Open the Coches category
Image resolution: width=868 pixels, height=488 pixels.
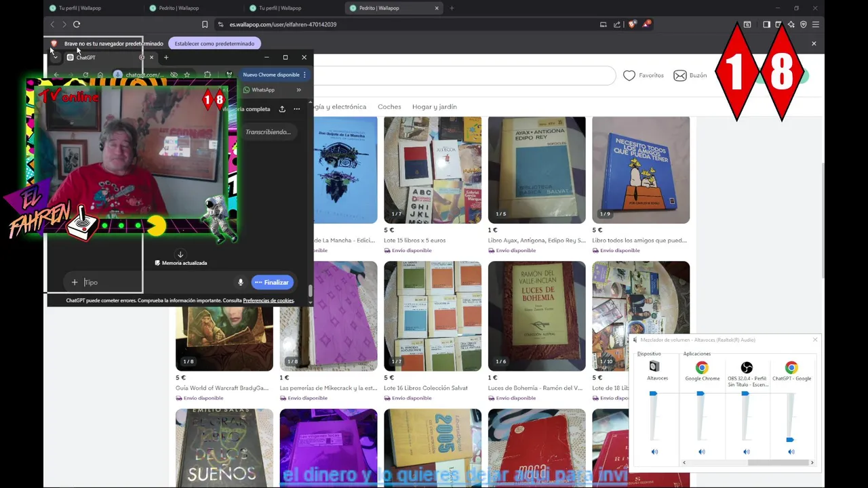click(x=389, y=106)
